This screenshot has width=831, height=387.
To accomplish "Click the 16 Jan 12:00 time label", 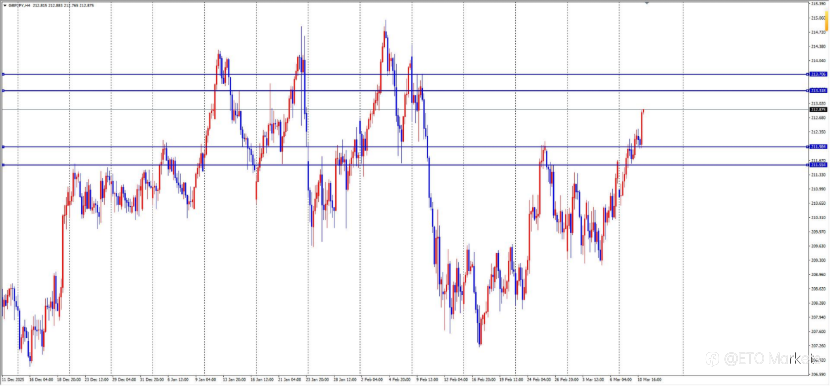I will [262, 380].
